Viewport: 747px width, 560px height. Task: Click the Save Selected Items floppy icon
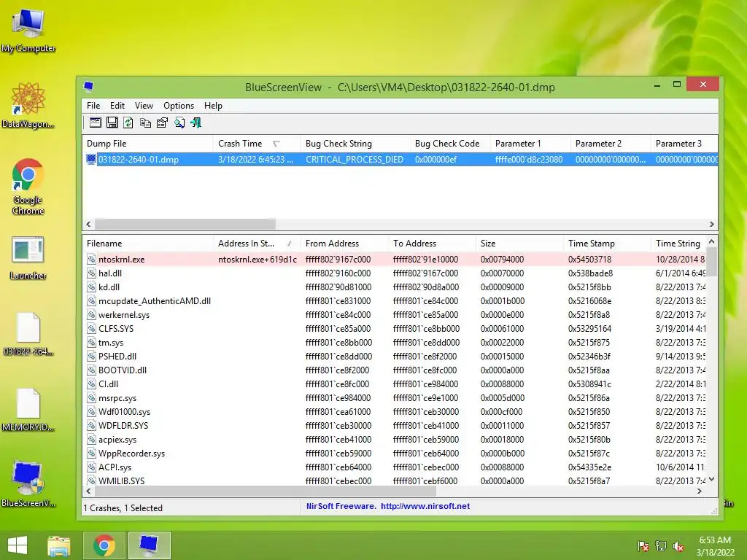coord(112,122)
